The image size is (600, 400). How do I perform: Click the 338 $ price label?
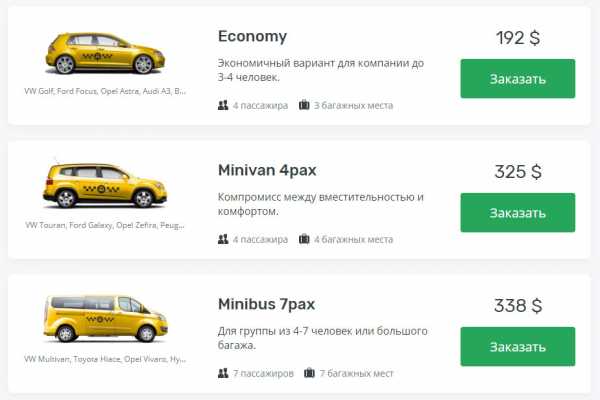coord(517,306)
